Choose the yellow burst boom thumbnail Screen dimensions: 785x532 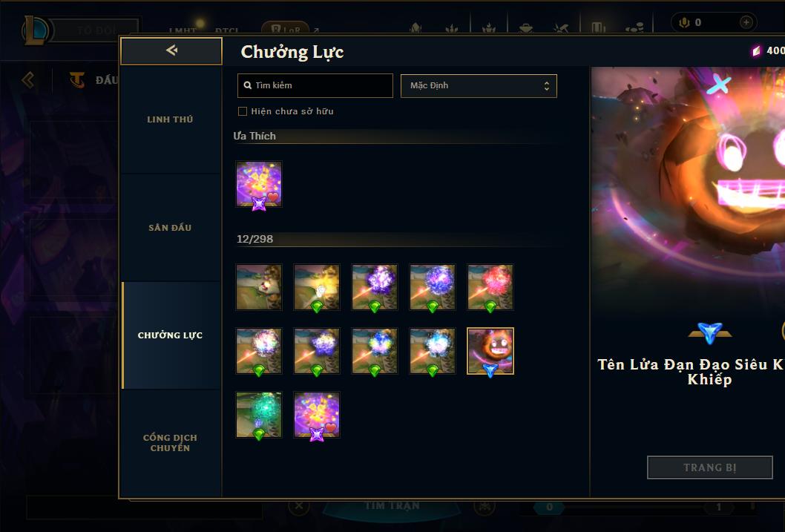(x=317, y=287)
